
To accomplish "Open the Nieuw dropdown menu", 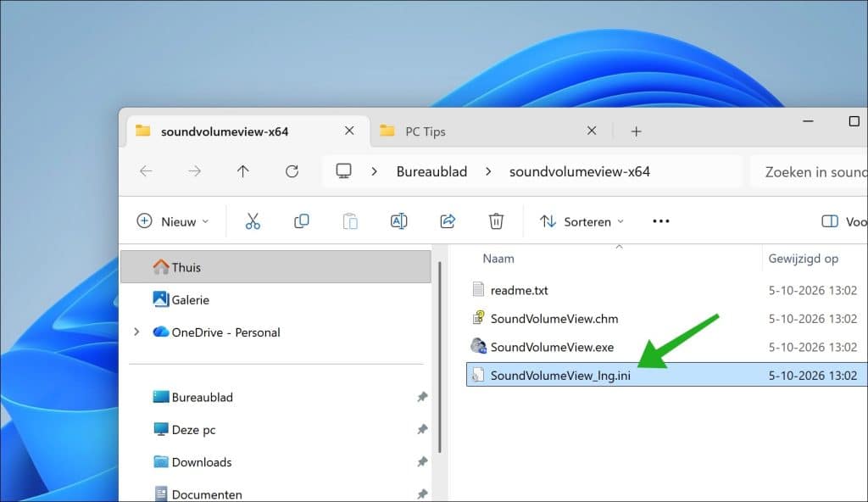I will tap(173, 221).
